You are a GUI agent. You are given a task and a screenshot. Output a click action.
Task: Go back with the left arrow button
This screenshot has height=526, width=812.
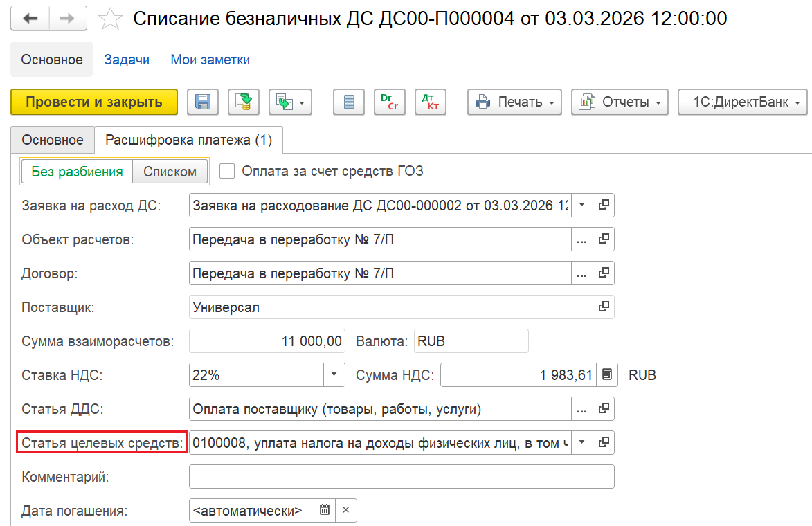click(x=30, y=19)
